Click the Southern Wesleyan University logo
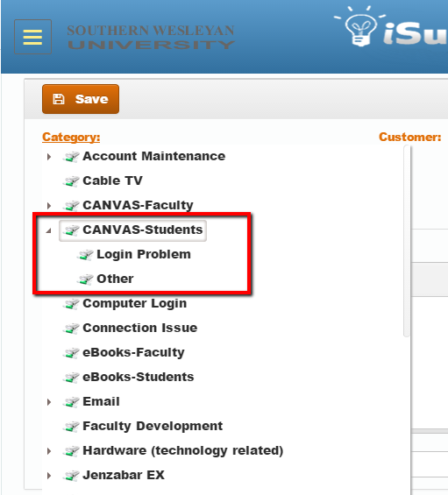 click(151, 37)
